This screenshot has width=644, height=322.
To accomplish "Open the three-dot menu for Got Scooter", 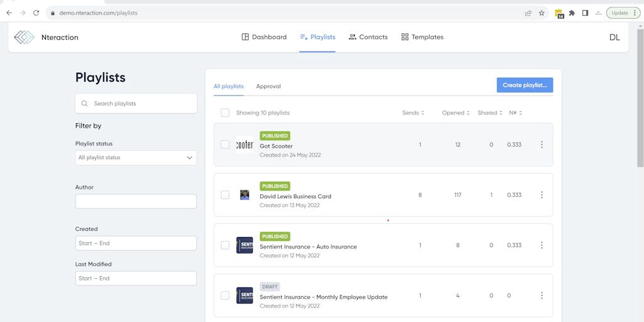I will 541,145.
